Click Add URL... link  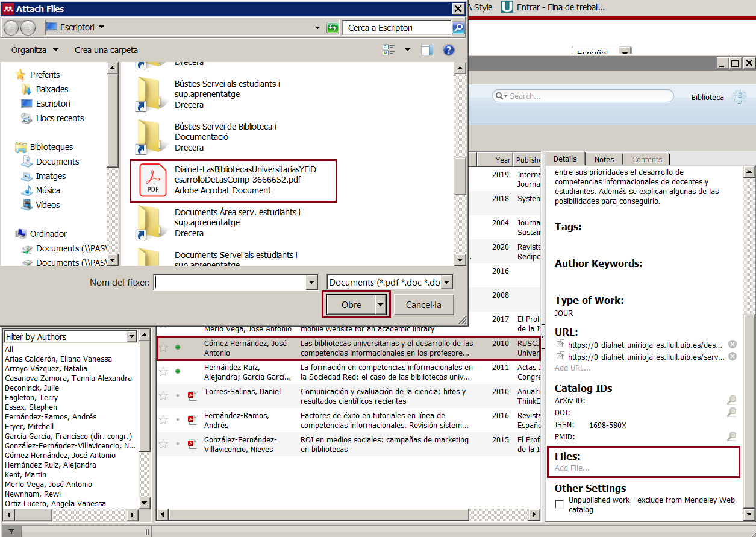573,368
